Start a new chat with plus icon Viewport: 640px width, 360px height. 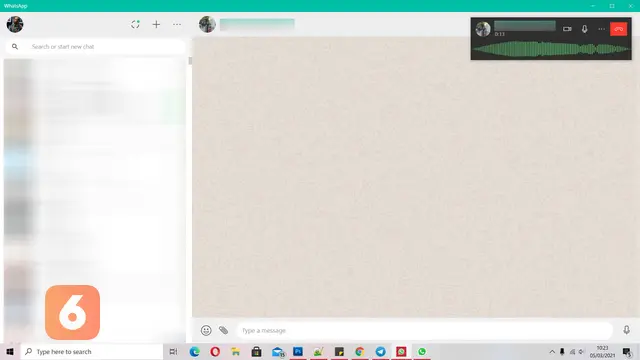[156, 24]
